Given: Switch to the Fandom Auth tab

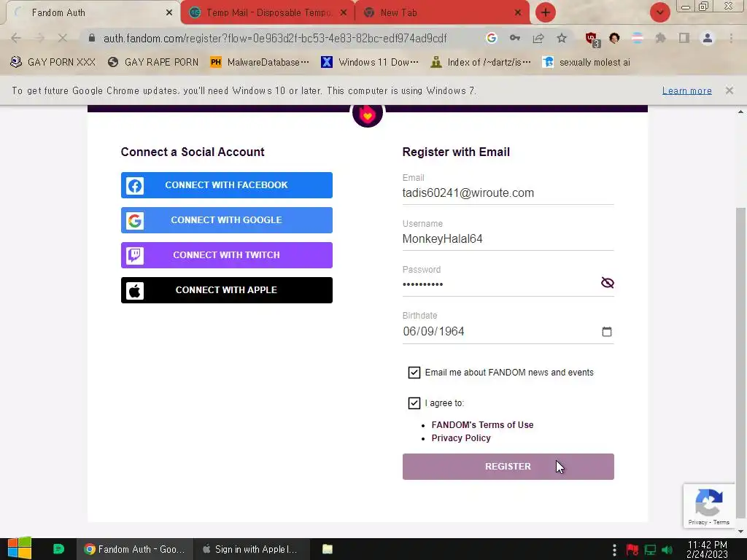Looking at the screenshot, I should click(x=90, y=13).
